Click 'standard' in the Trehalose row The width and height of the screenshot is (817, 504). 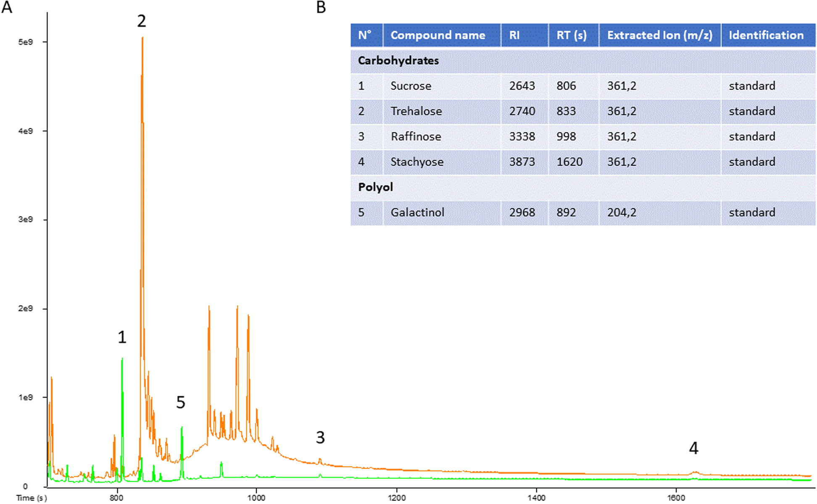[752, 111]
